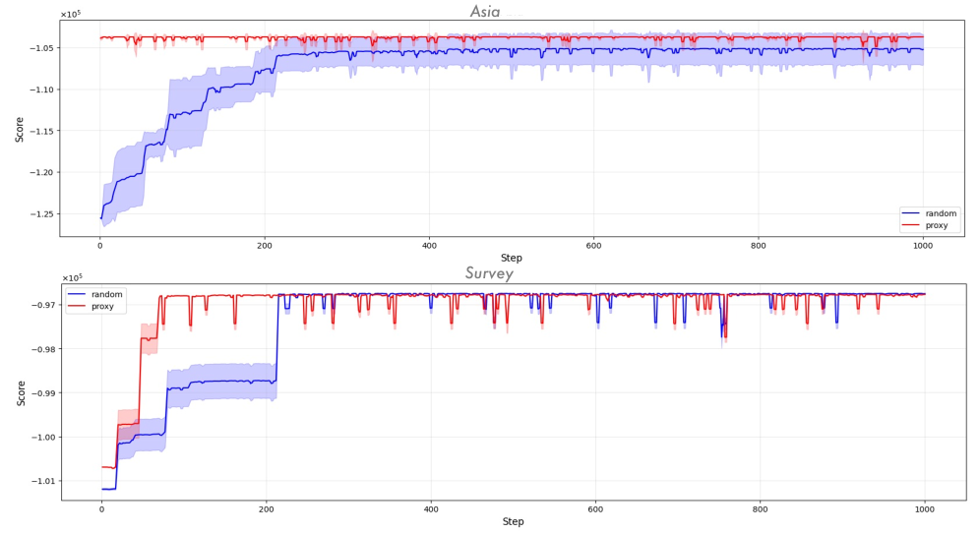Click the 800 tick on Asia's Step axis
980x534 pixels.
point(759,246)
